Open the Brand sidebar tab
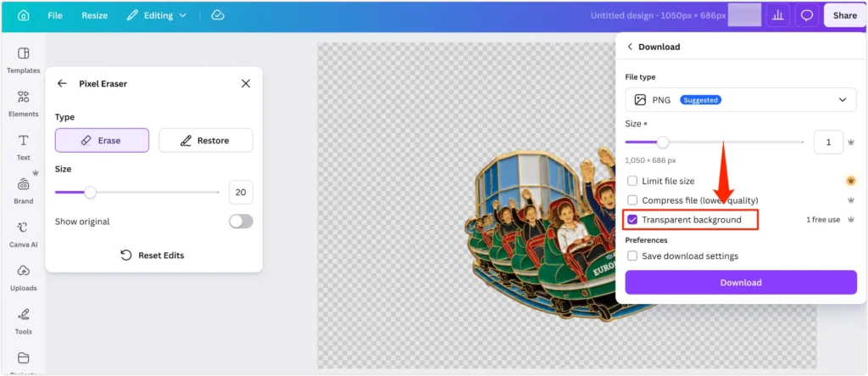Viewport: 868px width, 376px height. click(x=23, y=191)
